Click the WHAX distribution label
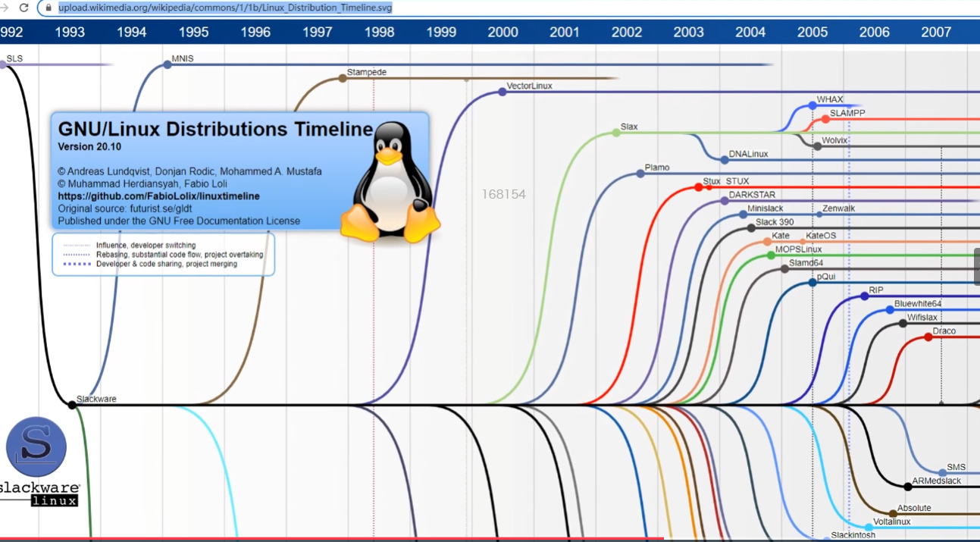Viewport: 980px width, 542px height. [830, 99]
